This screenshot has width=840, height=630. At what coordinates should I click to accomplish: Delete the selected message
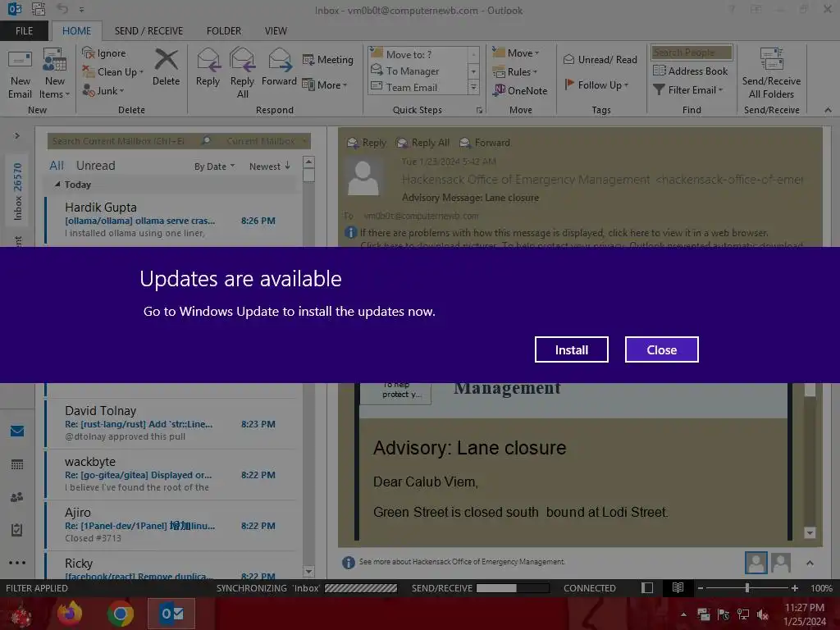[166, 67]
